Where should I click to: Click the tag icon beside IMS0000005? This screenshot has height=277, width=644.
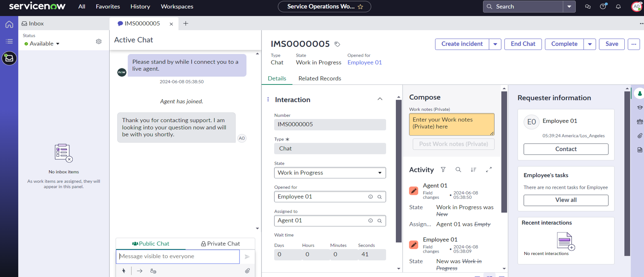tap(337, 44)
